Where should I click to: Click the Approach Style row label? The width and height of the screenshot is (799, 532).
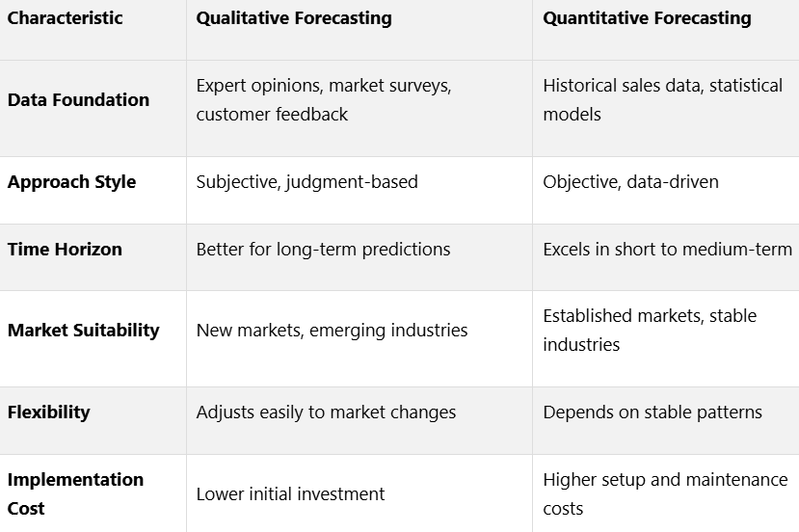[x=72, y=182]
